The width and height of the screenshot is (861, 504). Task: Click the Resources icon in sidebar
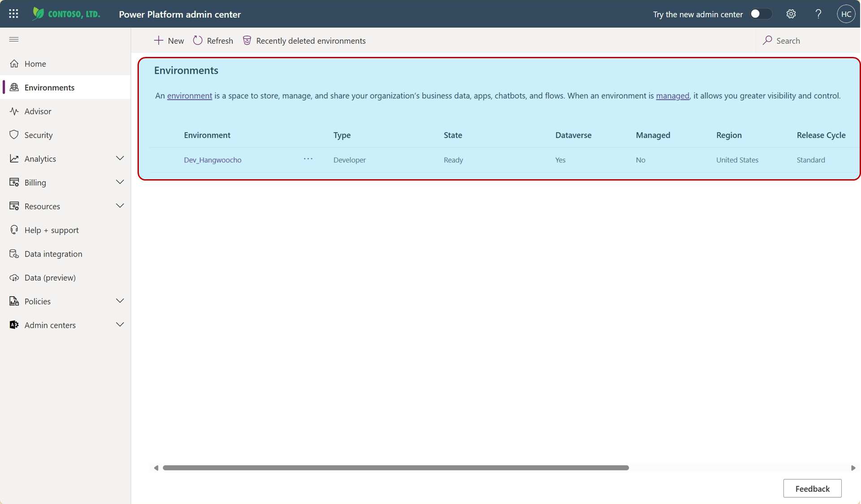tap(14, 206)
